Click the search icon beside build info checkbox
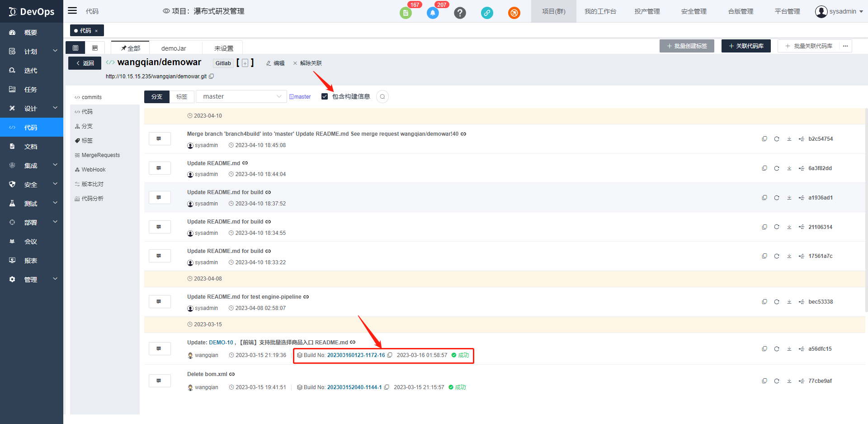The width and height of the screenshot is (868, 424). [382, 97]
